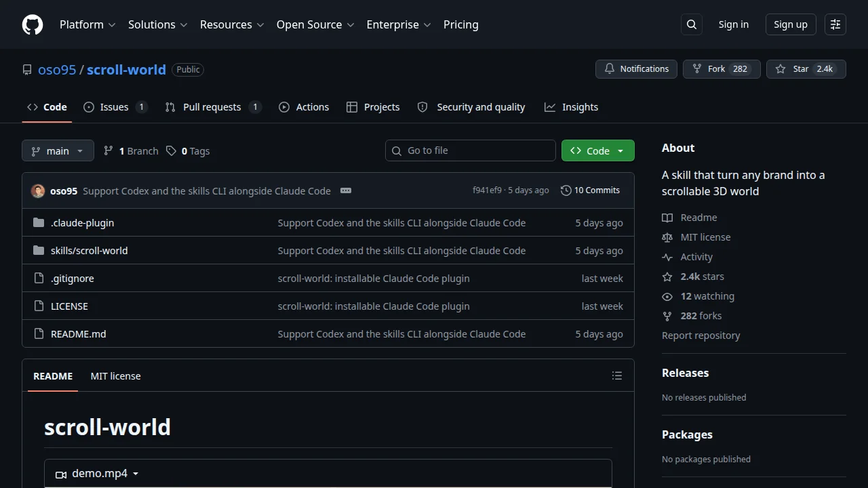
Task: Expand the Solutions menu
Action: click(157, 24)
